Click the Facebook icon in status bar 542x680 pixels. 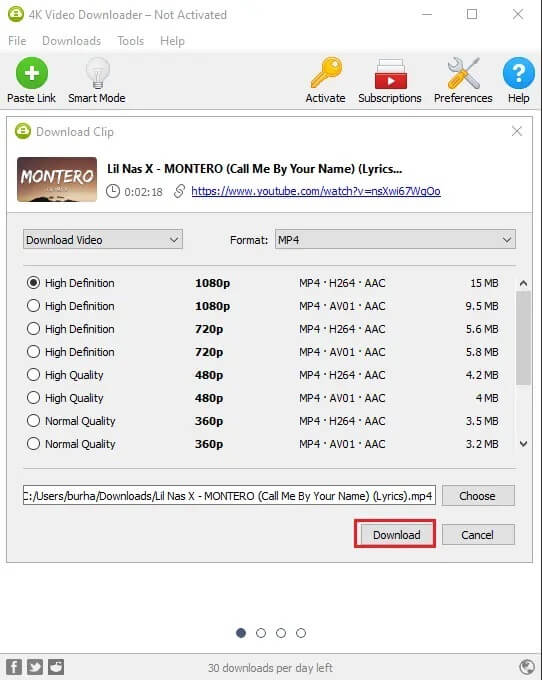14,667
